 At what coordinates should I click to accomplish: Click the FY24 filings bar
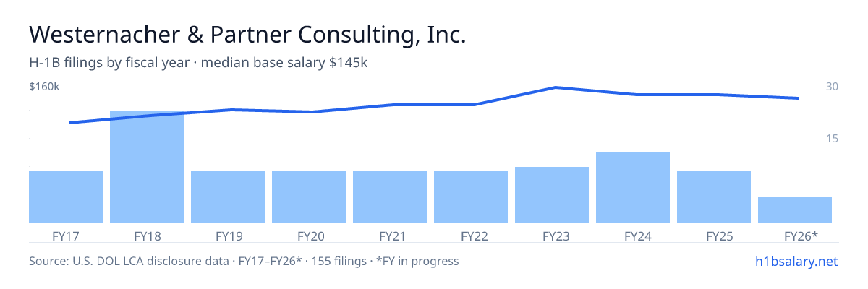pos(633,187)
